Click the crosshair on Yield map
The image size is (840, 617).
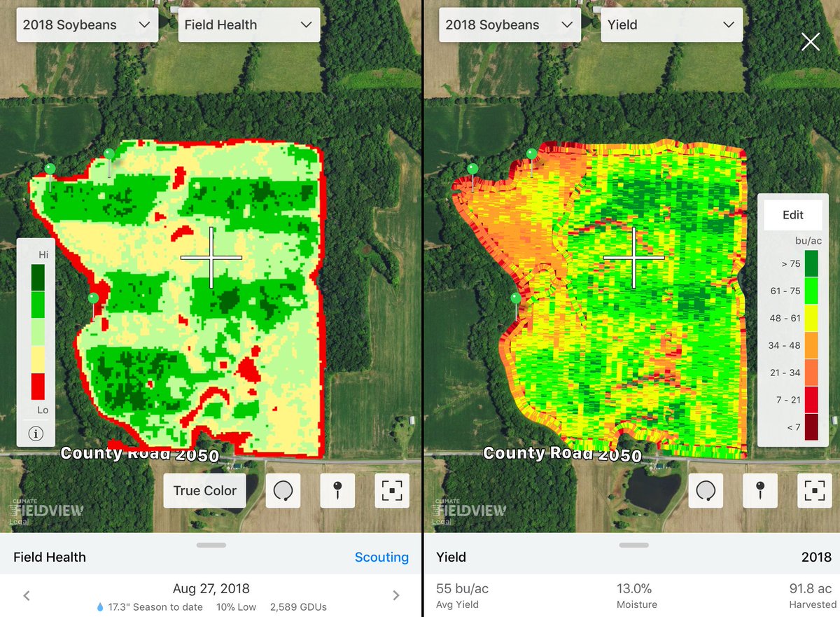(633, 257)
